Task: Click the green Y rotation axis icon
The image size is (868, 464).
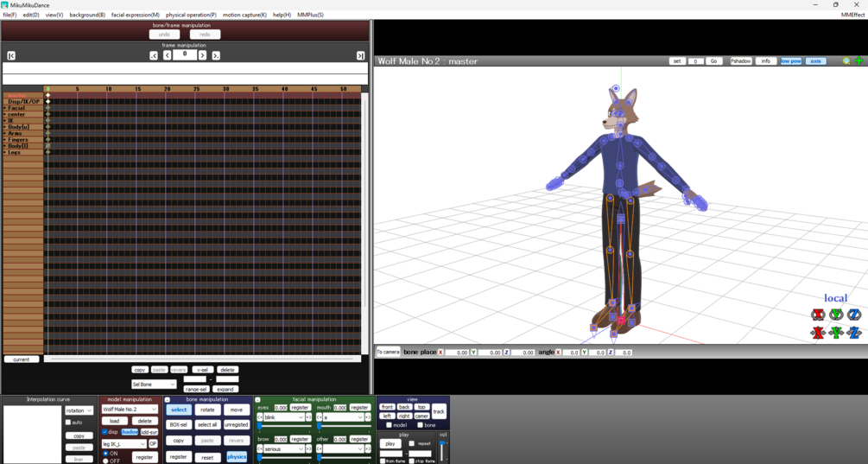Action: click(836, 315)
